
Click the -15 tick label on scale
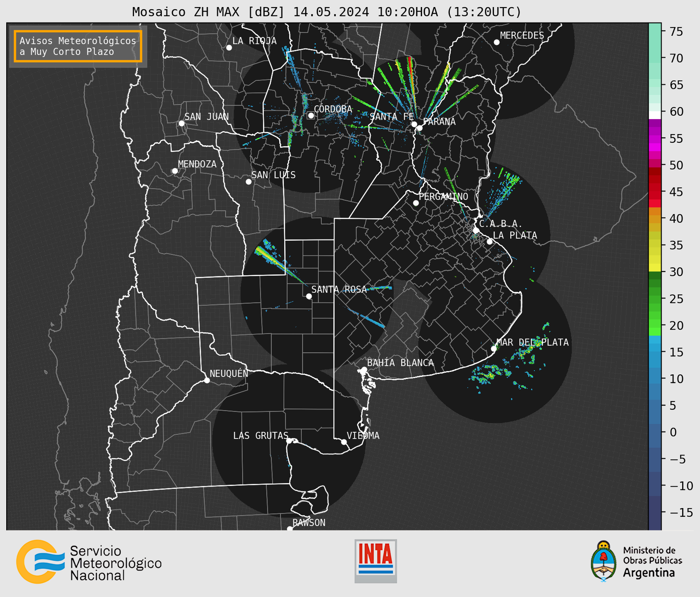pyautogui.click(x=678, y=512)
